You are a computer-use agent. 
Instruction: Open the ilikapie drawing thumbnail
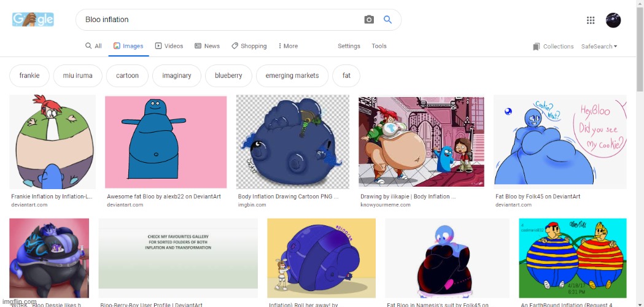(x=421, y=142)
